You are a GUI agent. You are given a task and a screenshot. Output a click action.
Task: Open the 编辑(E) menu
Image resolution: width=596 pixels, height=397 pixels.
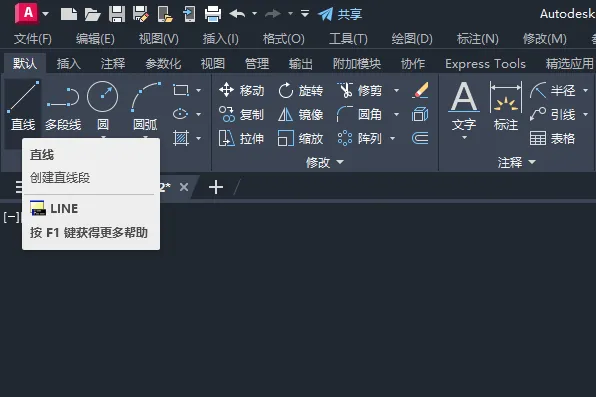point(95,38)
